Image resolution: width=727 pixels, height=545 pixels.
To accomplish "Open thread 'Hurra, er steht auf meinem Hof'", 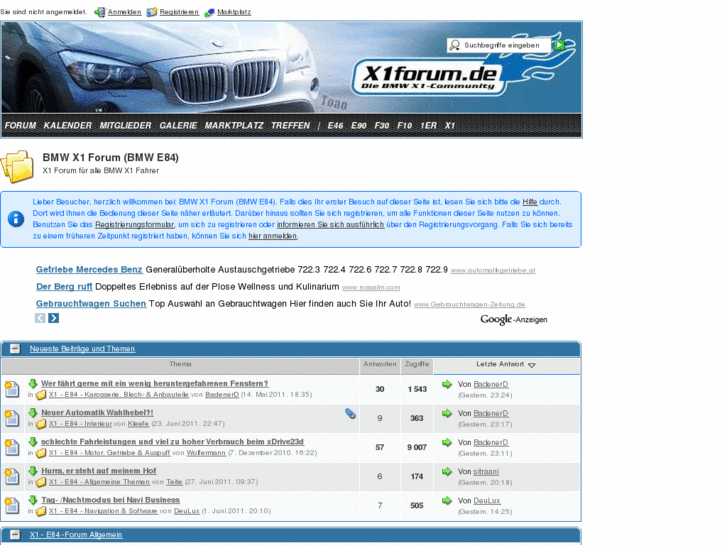I will (x=99, y=470).
